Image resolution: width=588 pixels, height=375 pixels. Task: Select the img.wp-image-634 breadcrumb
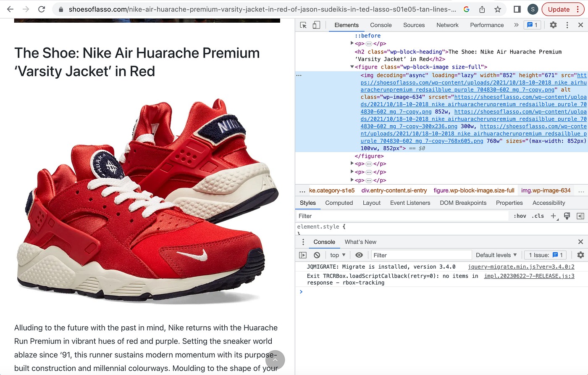[546, 190]
